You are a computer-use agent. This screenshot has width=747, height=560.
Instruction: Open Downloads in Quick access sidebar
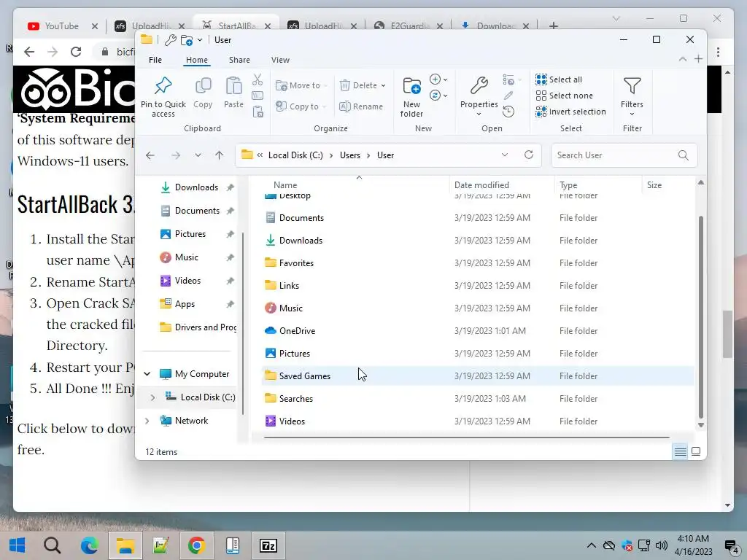pos(196,187)
